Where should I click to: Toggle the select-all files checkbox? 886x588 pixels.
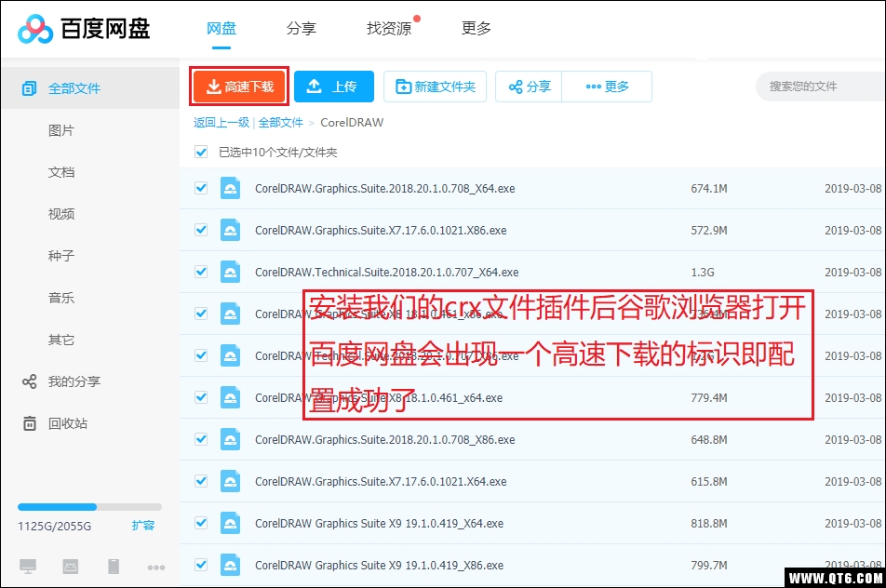(x=201, y=152)
